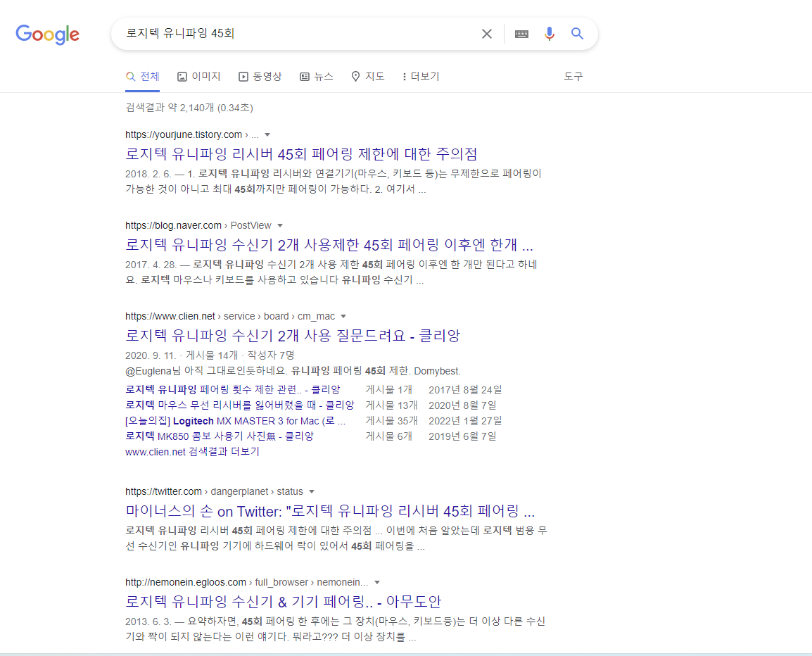
Task: Open sublink 로지텍 마우스 무선 리시버를 잃어버렸을 때
Action: 240,405
